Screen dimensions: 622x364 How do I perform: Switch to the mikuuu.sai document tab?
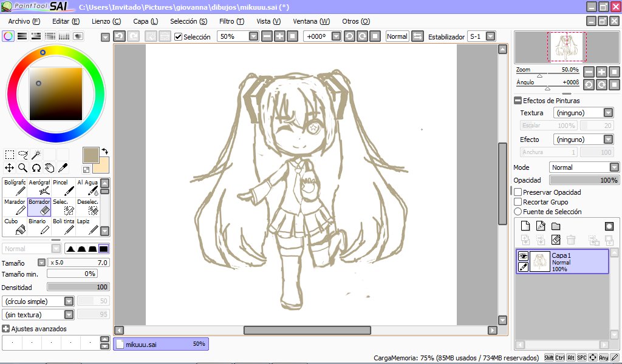pos(161,344)
